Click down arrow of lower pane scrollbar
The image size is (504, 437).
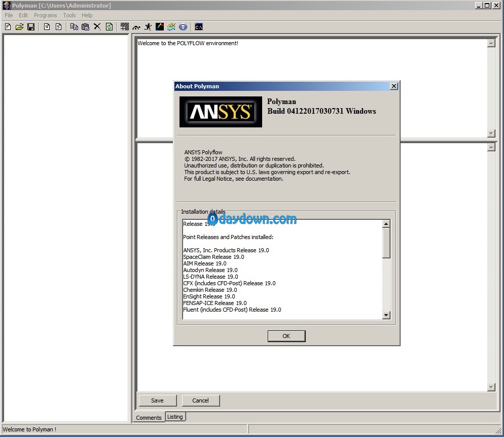pyautogui.click(x=491, y=387)
